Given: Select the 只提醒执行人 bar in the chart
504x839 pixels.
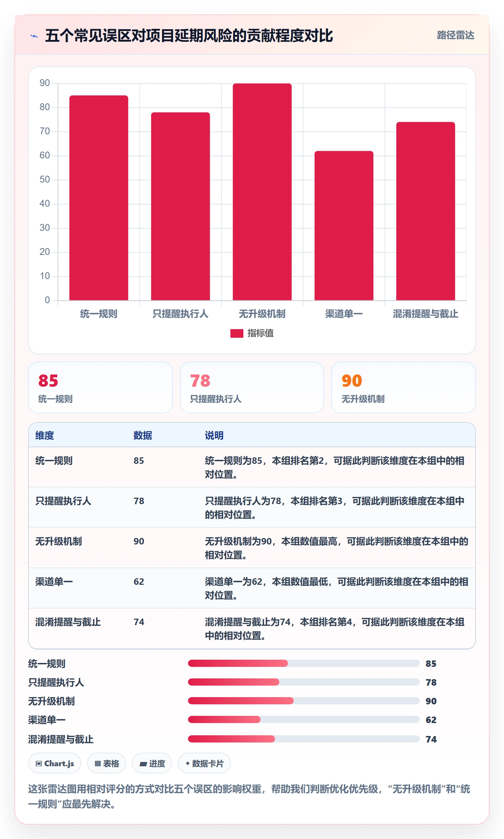Looking at the screenshot, I should (180, 206).
